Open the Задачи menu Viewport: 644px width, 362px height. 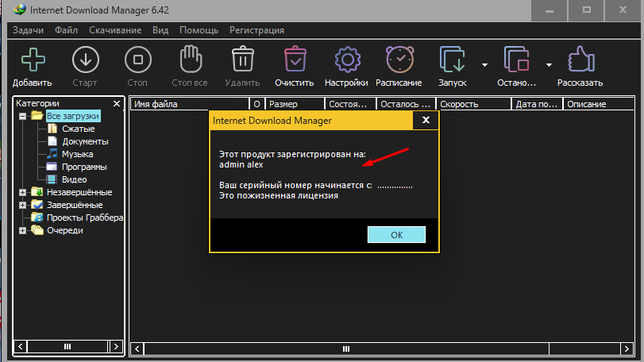click(x=28, y=30)
